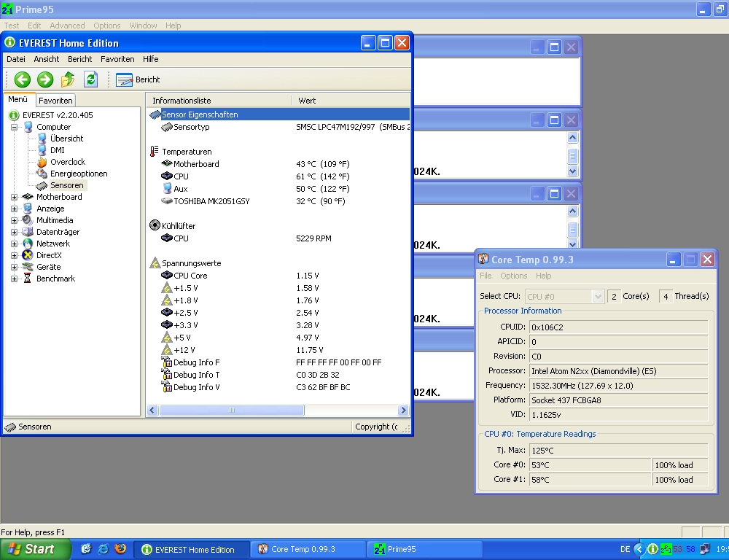
Task: Click the green Back arrow in EVEREST toolbar
Action: [22, 79]
